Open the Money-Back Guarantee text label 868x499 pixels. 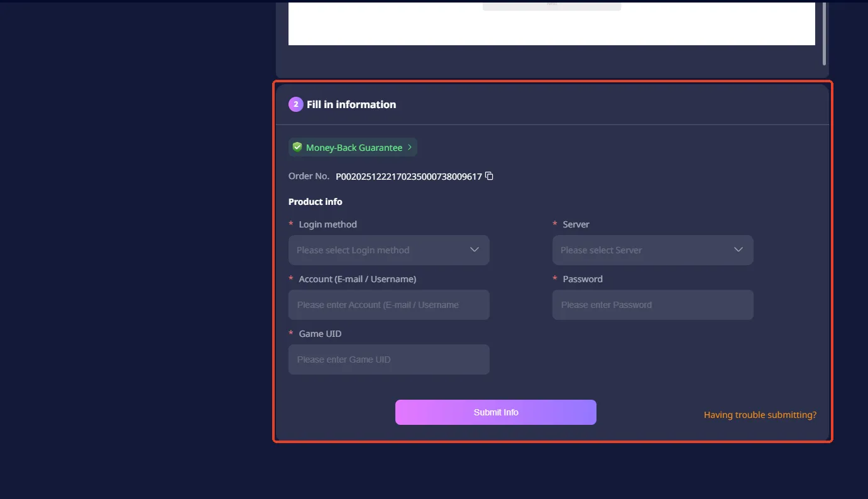coord(354,148)
